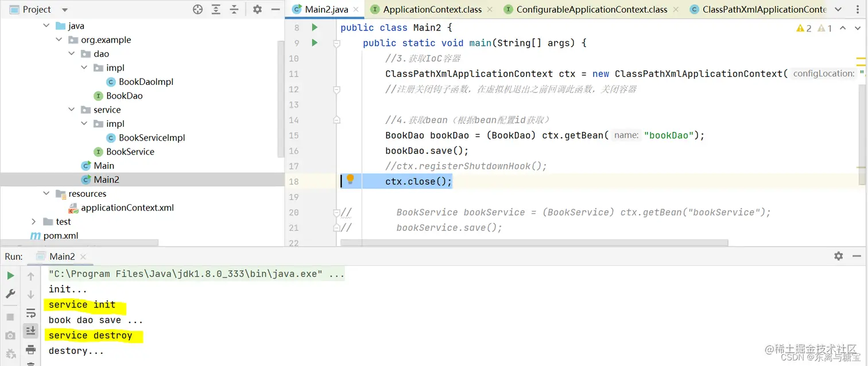Switch to ClassPathXmlApplicationContext tab
This screenshot has height=366, width=868.
758,9
